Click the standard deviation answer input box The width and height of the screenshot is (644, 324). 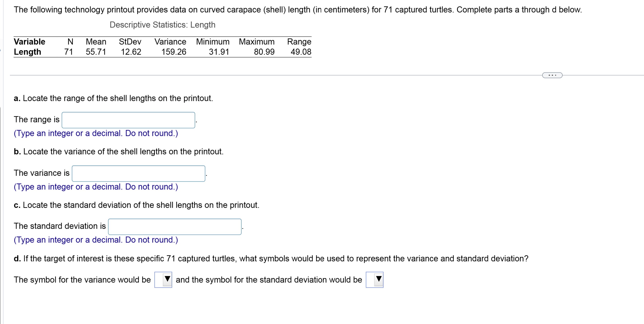click(175, 226)
